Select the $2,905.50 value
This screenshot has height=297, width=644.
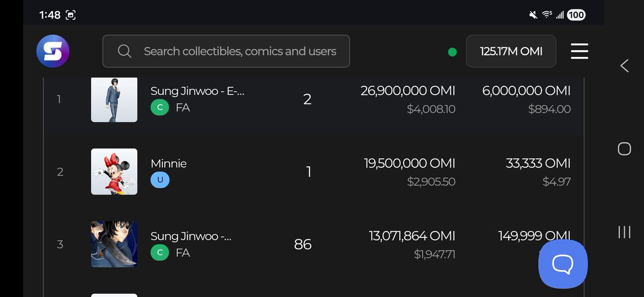click(x=431, y=182)
